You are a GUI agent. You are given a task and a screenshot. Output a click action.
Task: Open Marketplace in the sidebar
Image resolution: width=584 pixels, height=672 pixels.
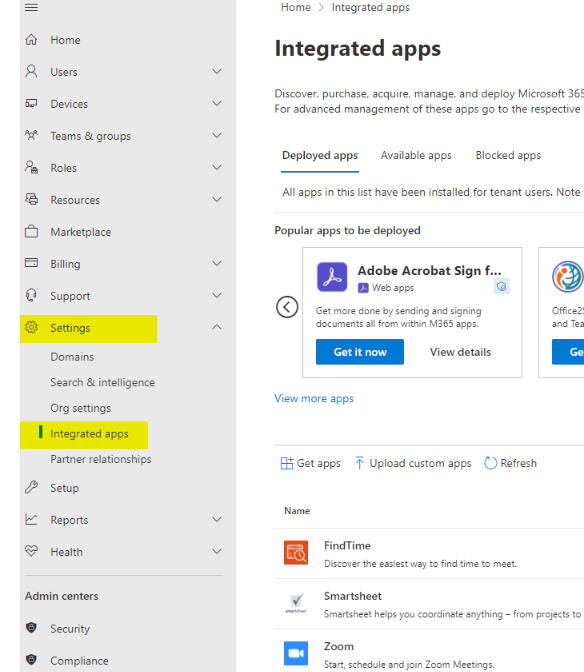coord(81,232)
